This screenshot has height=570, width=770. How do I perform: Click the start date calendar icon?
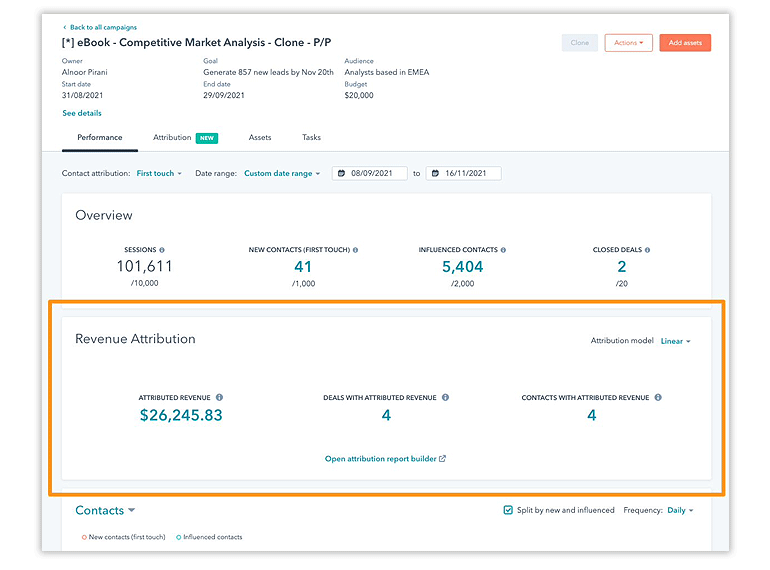341,173
